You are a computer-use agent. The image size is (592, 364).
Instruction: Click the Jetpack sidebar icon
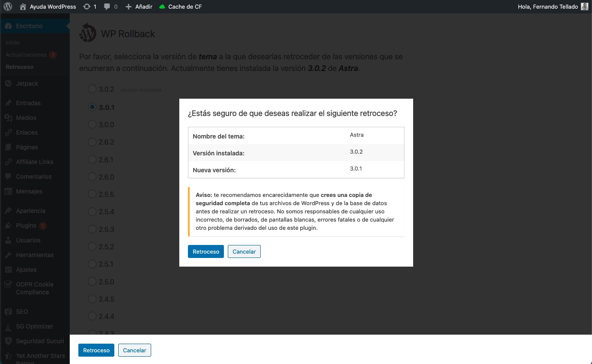8,84
